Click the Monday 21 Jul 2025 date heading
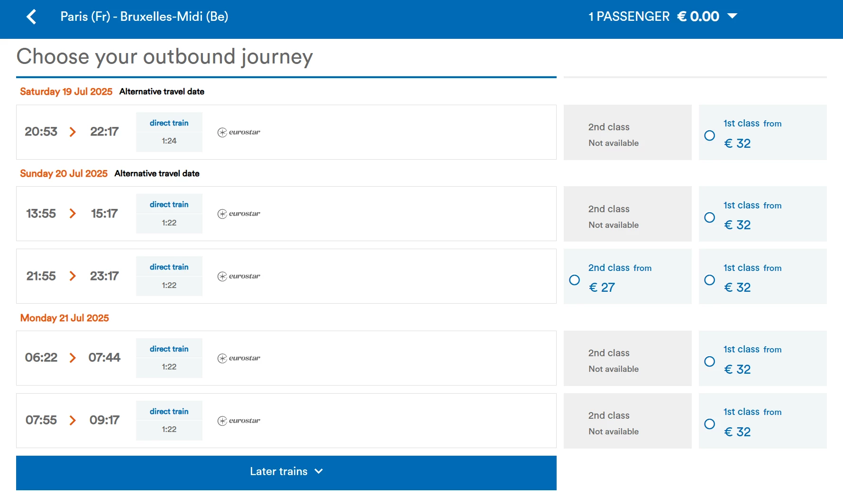 coord(64,318)
